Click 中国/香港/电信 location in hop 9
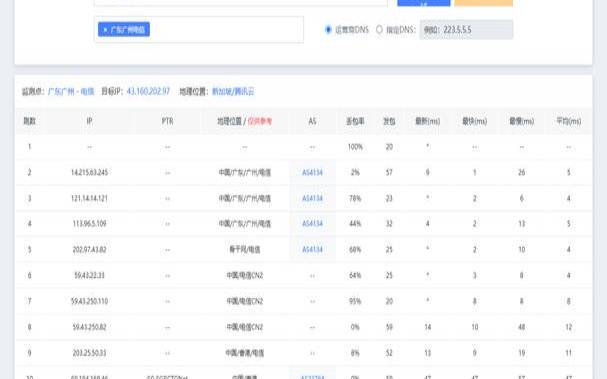The height and width of the screenshot is (379, 607). click(x=245, y=353)
